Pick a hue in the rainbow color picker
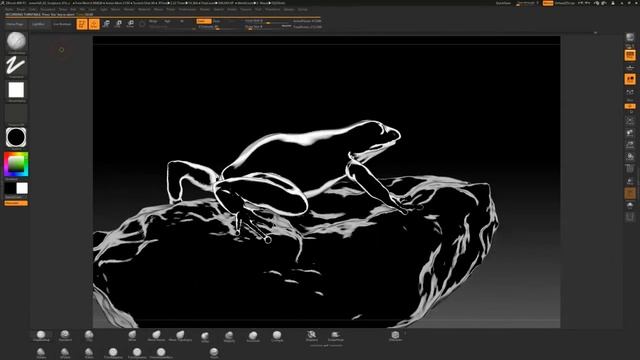Image resolution: width=640 pixels, height=360 pixels. tap(16, 164)
